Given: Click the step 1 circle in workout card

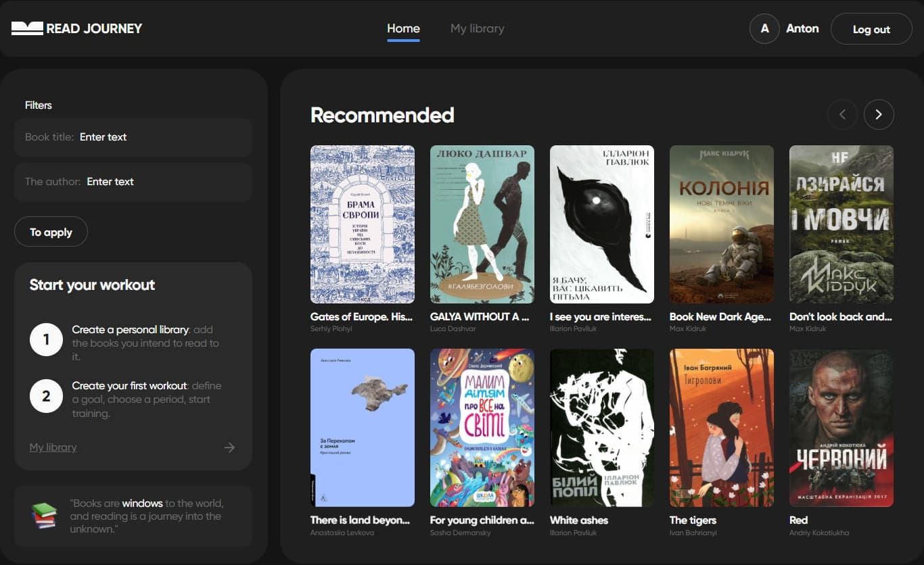Looking at the screenshot, I should tap(46, 339).
